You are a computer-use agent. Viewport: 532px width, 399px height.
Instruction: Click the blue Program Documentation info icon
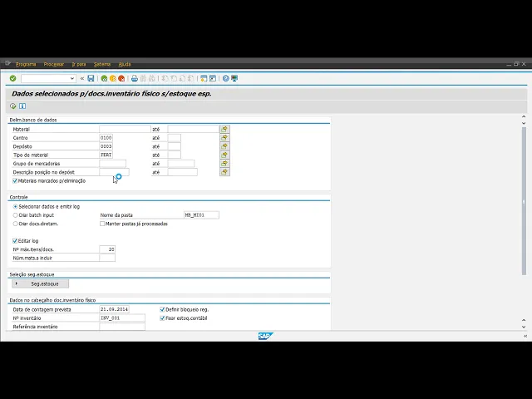(22, 106)
